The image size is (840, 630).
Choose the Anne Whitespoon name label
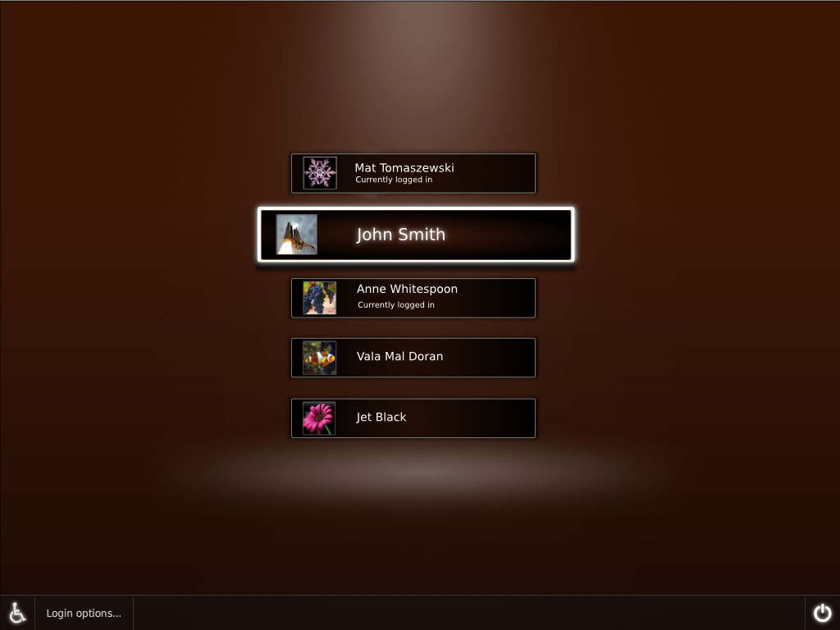[407, 289]
